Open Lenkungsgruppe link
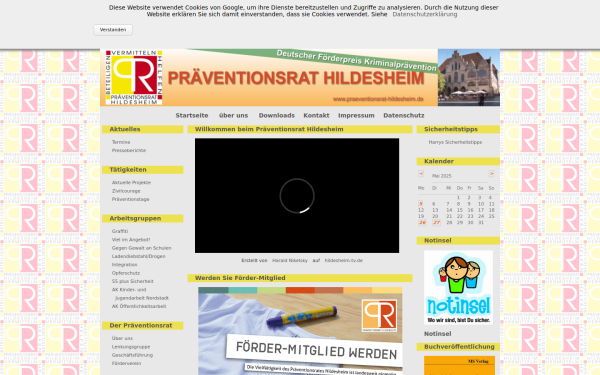Viewport: 600px width, 375px height. click(x=131, y=347)
